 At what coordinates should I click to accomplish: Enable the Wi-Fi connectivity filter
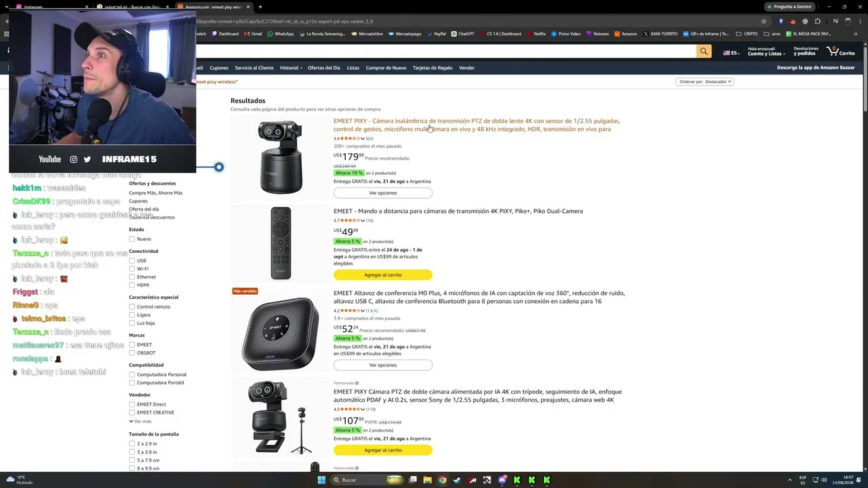132,269
